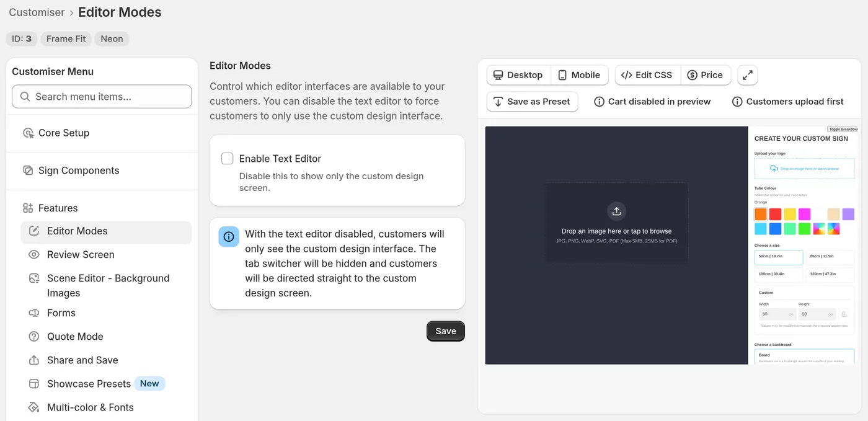868x421 pixels.
Task: Open the Showcase Presets menu item
Action: pos(106,384)
